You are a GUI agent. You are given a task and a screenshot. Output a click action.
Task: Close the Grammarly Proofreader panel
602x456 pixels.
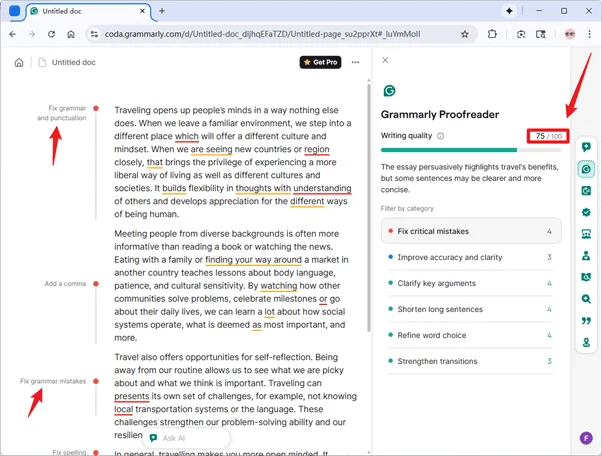coord(385,60)
